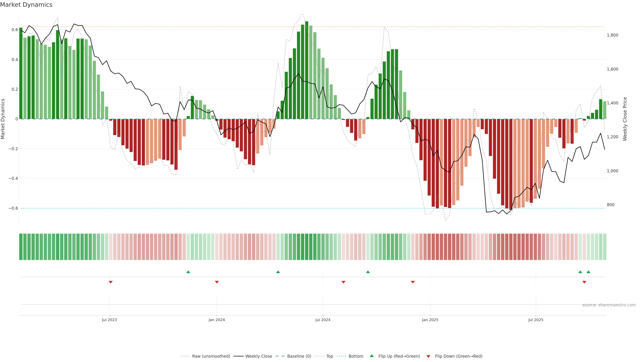The height and width of the screenshot is (362, 644).
Task: Click the red flip-down marker just after Jul 2023
Action: [111, 282]
